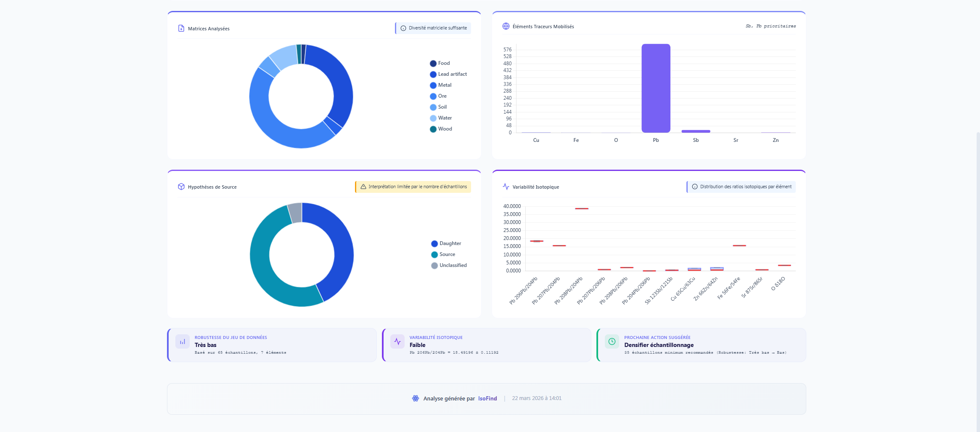This screenshot has width=980, height=432.
Task: Click the clock icon on Prochaine Action Suggérée
Action: click(x=612, y=341)
